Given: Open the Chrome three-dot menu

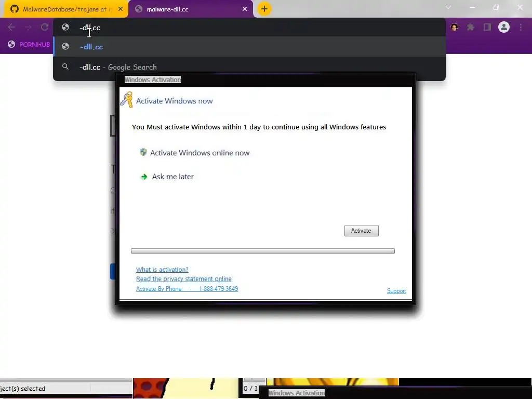Looking at the screenshot, I should pyautogui.click(x=521, y=27).
